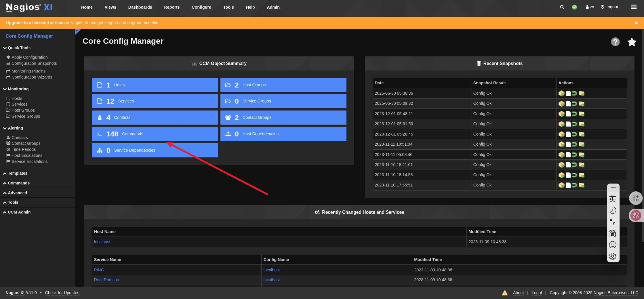Open the help question mark icon
644x299 pixels.
point(615,42)
